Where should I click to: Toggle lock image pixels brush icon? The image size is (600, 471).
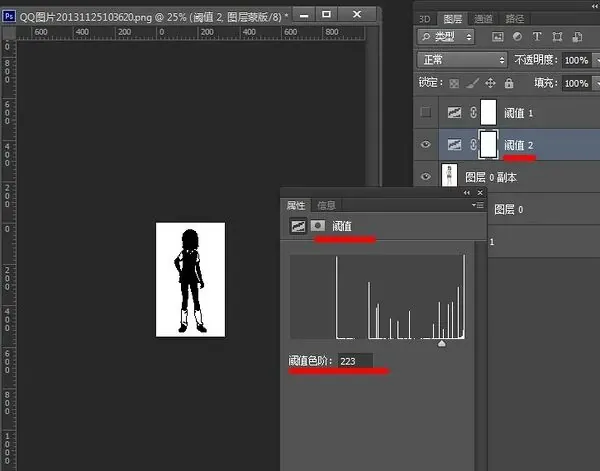click(472, 83)
